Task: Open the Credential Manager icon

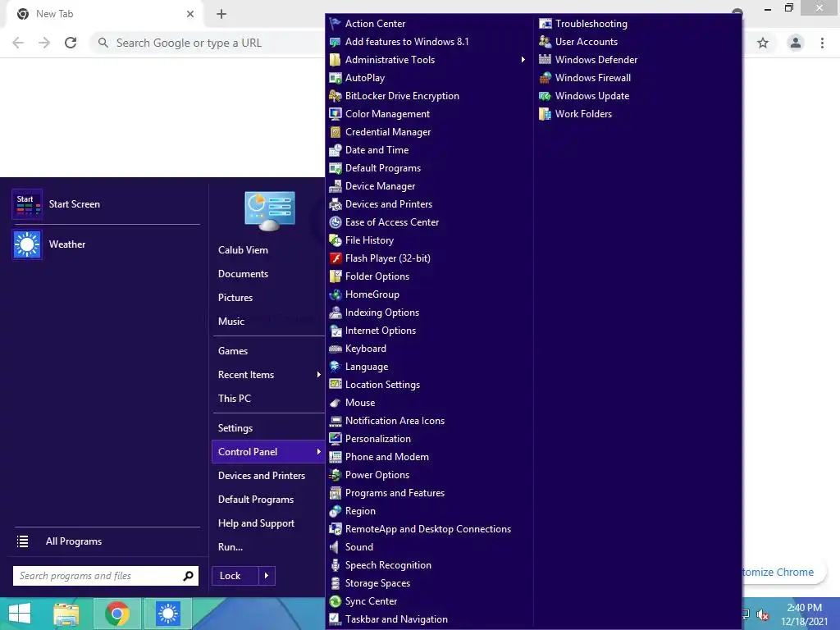Action: (336, 132)
